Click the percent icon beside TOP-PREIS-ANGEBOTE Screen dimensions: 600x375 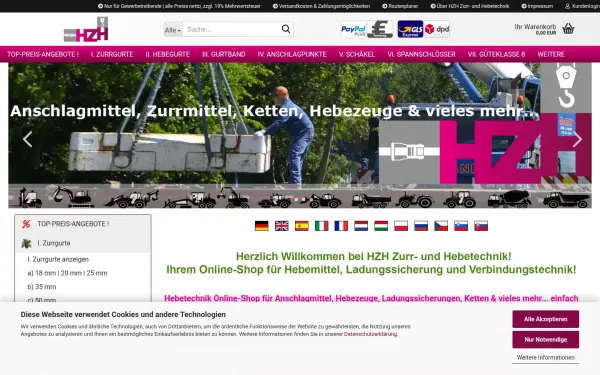[26, 224]
